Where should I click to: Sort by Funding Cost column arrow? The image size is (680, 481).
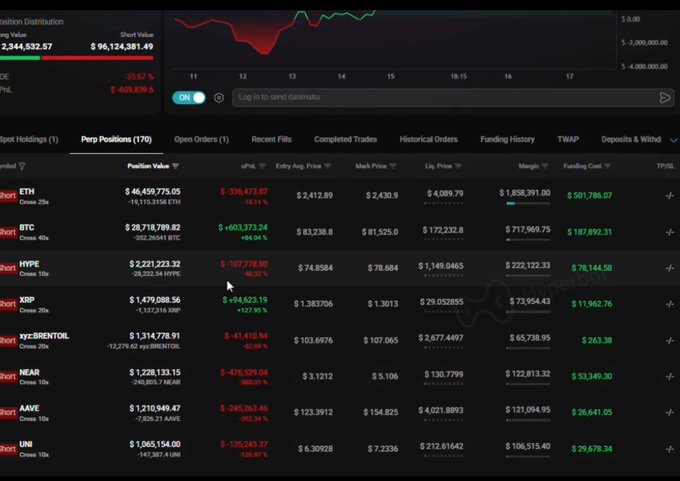(x=607, y=166)
